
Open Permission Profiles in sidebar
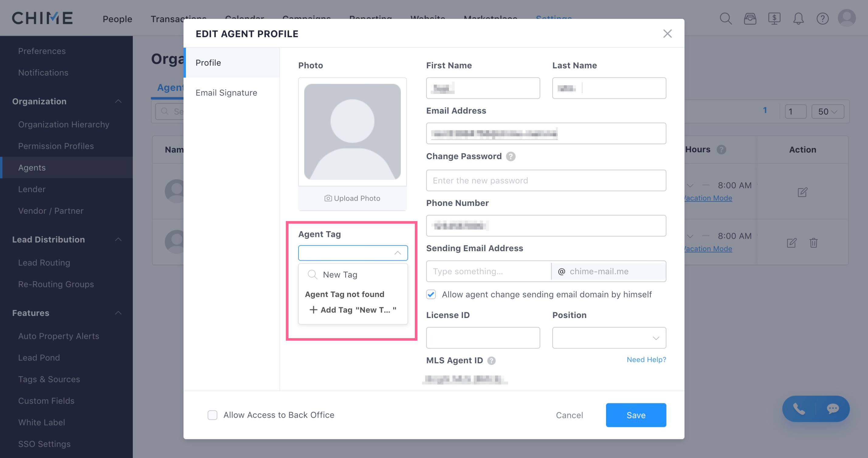(56, 146)
